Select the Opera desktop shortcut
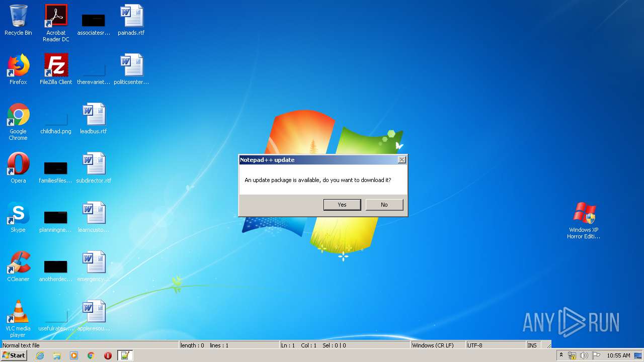Screen dimensions: 644x362 pyautogui.click(x=18, y=168)
